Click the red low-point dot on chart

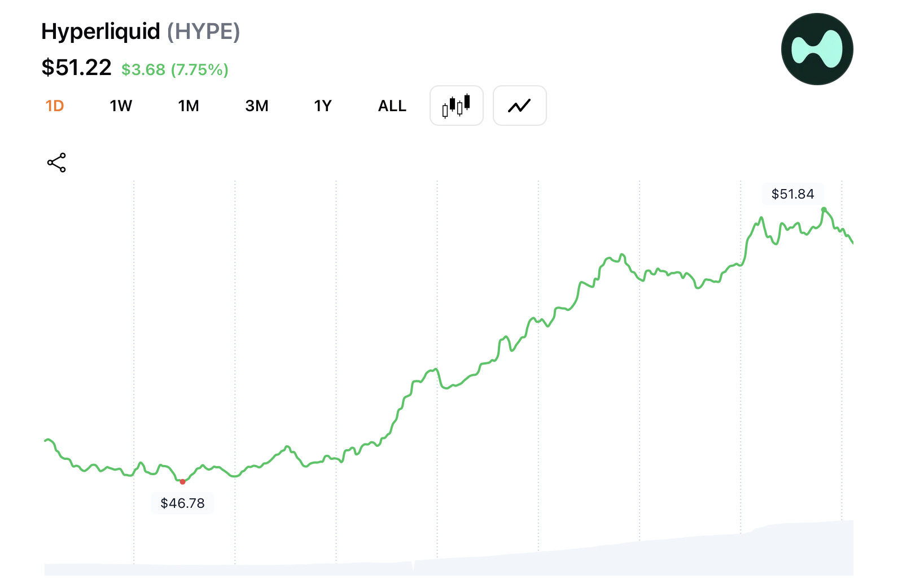click(182, 481)
